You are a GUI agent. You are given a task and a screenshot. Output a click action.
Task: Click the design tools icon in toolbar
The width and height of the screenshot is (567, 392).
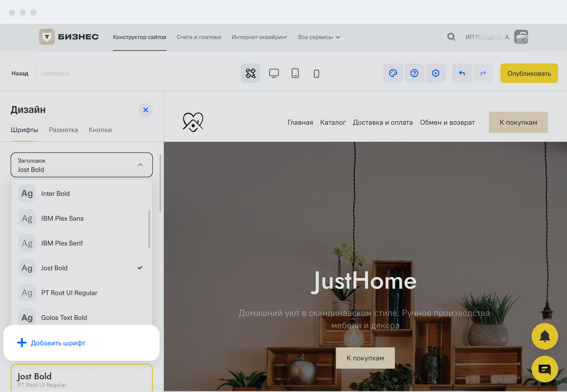pyautogui.click(x=250, y=73)
